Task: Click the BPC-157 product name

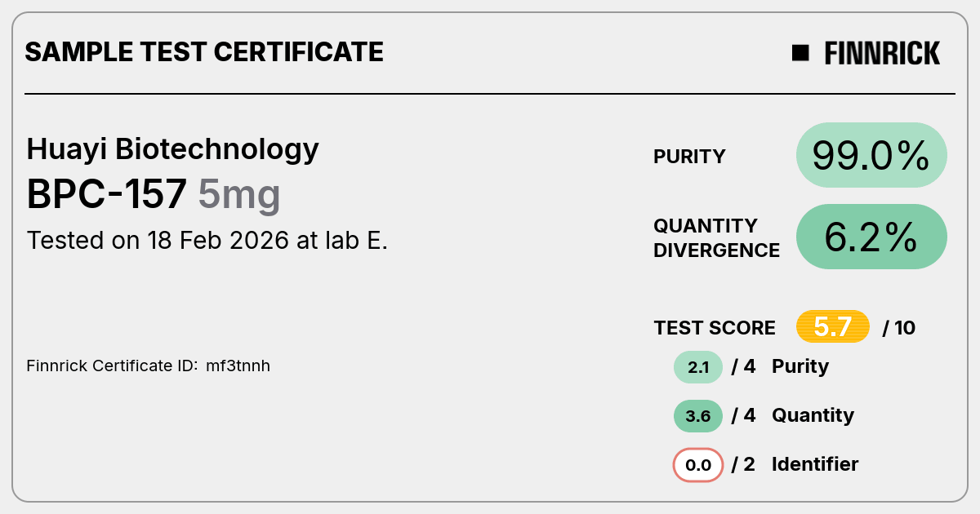Action: [107, 194]
